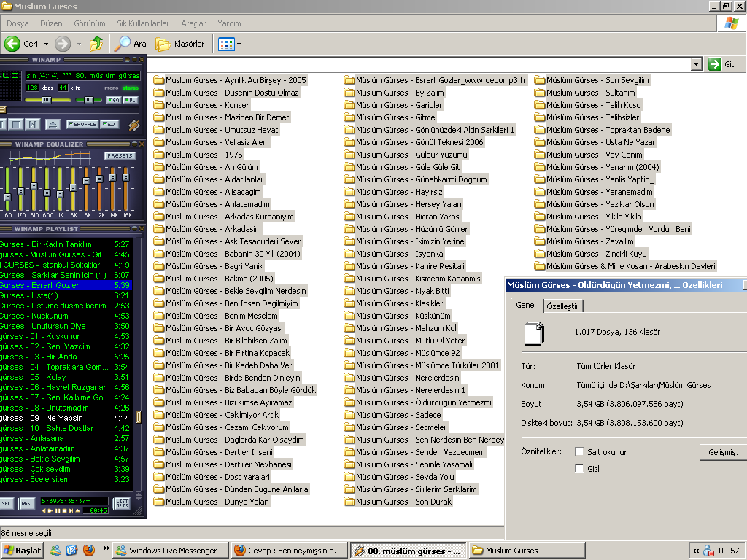Click the folder icon of 'Müslüm Gürses - Sultanim'

(x=540, y=93)
